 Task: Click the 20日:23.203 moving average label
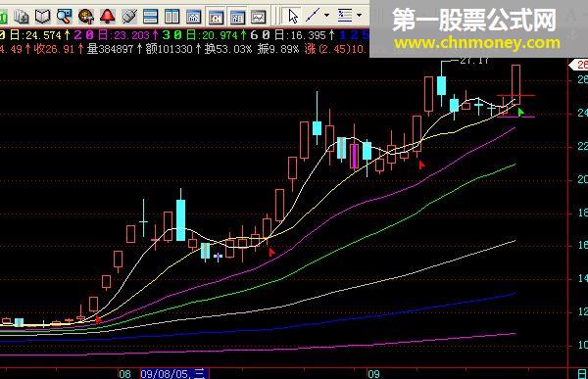click(112, 35)
